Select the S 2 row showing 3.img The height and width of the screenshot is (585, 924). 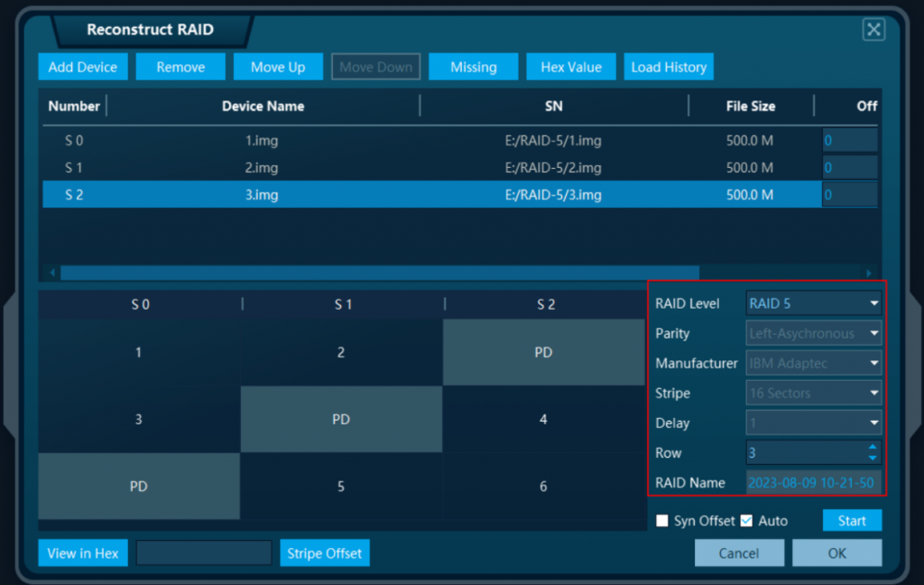[361, 194]
